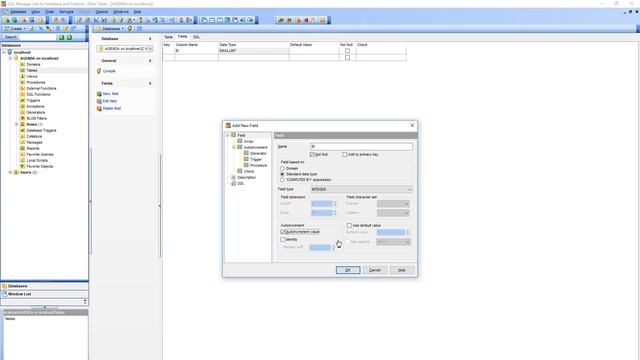Image resolution: width=640 pixels, height=360 pixels.
Task: Click the Favorite Objects node icon
Action: (x=23, y=167)
